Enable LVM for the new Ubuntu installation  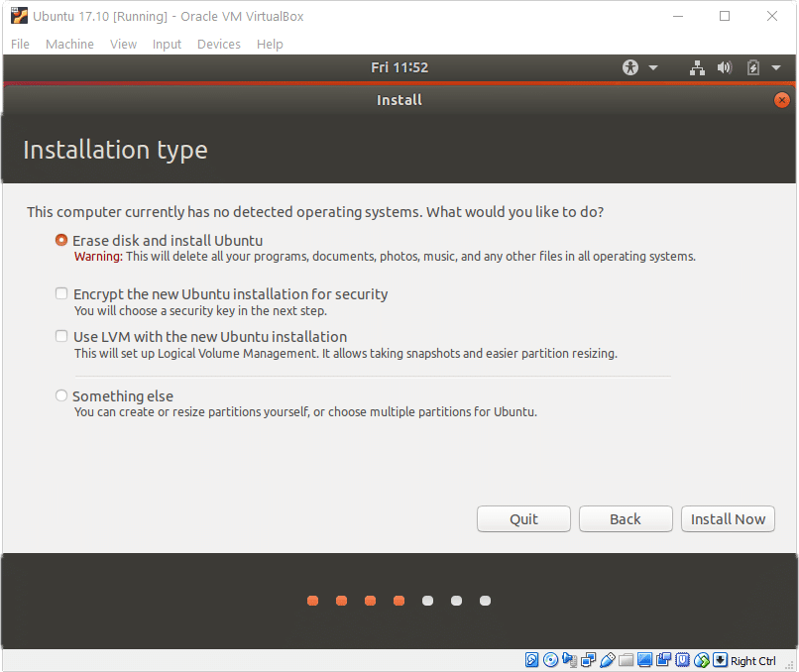60,336
